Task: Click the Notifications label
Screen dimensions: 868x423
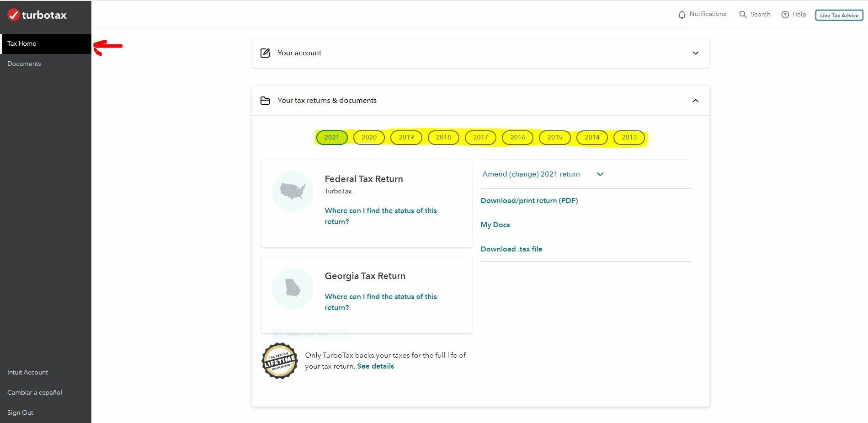Action: coord(708,14)
